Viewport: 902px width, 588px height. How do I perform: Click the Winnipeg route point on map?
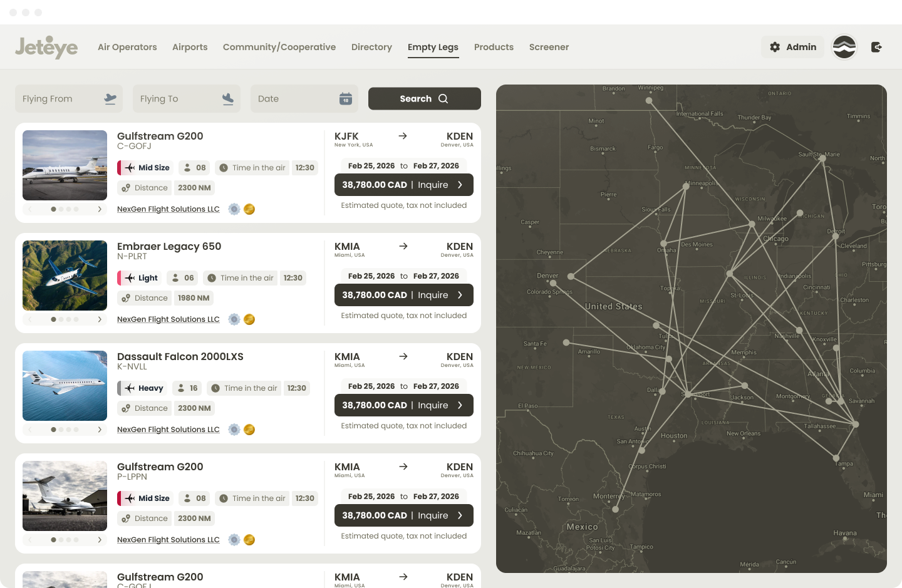649,100
